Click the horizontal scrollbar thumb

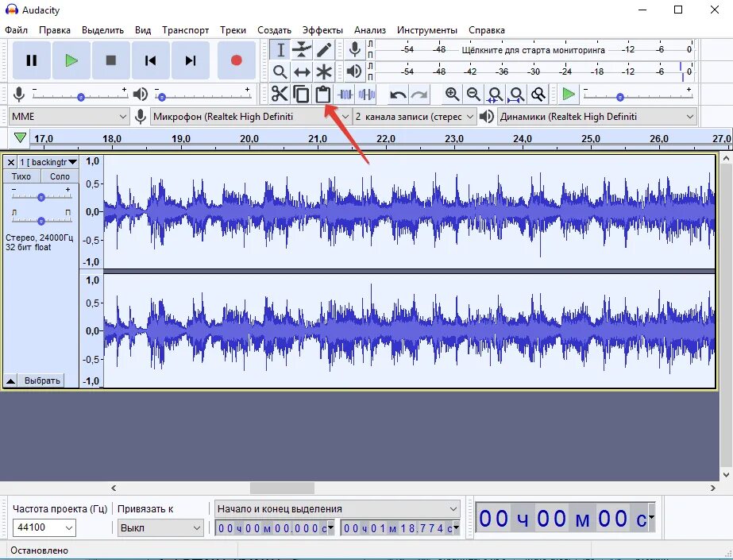283,488
